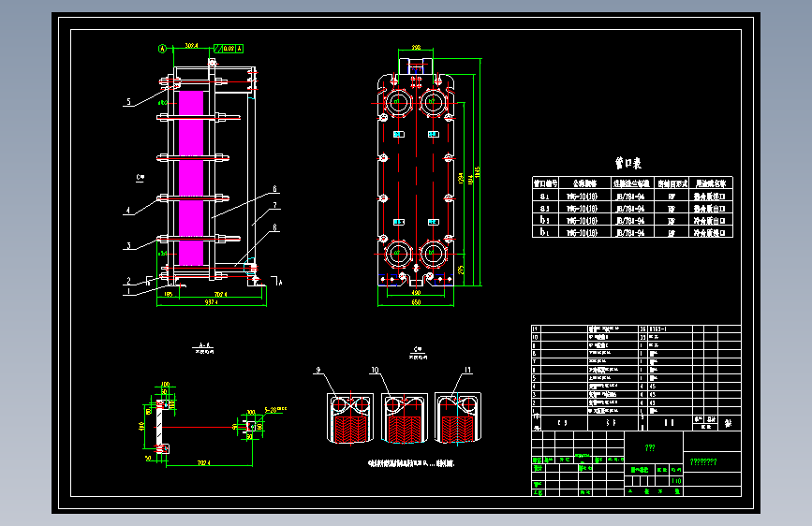
Task: Select balloon number 8 on side view
Action: click(x=275, y=227)
